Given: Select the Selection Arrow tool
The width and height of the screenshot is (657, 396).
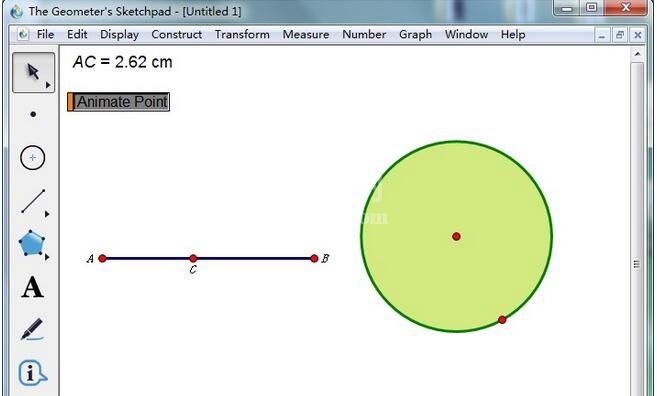Looking at the screenshot, I should pyautogui.click(x=33, y=72).
